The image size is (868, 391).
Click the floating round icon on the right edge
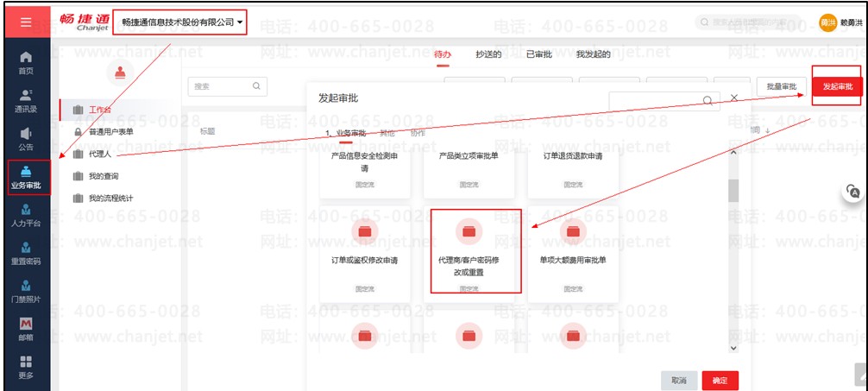pyautogui.click(x=853, y=192)
